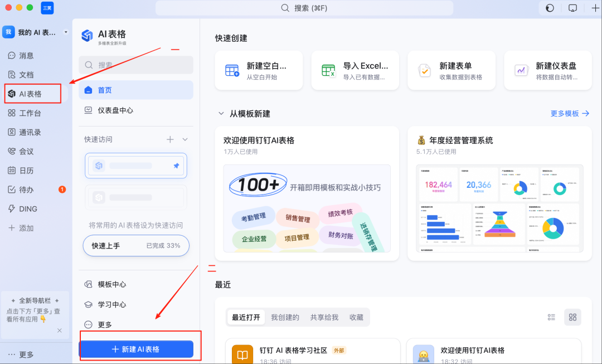Open 会议 in the left navigation
The width and height of the screenshot is (602, 364).
point(21,151)
